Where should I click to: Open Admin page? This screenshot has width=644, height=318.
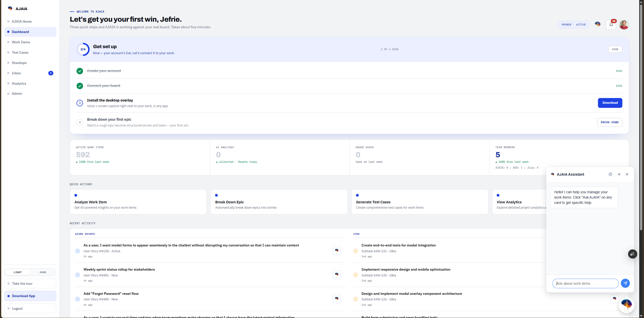tap(30, 93)
